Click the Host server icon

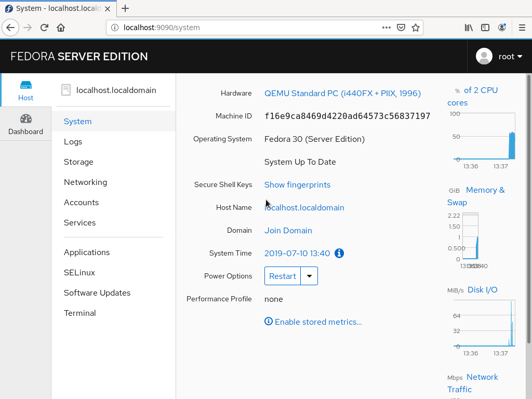coord(26,85)
